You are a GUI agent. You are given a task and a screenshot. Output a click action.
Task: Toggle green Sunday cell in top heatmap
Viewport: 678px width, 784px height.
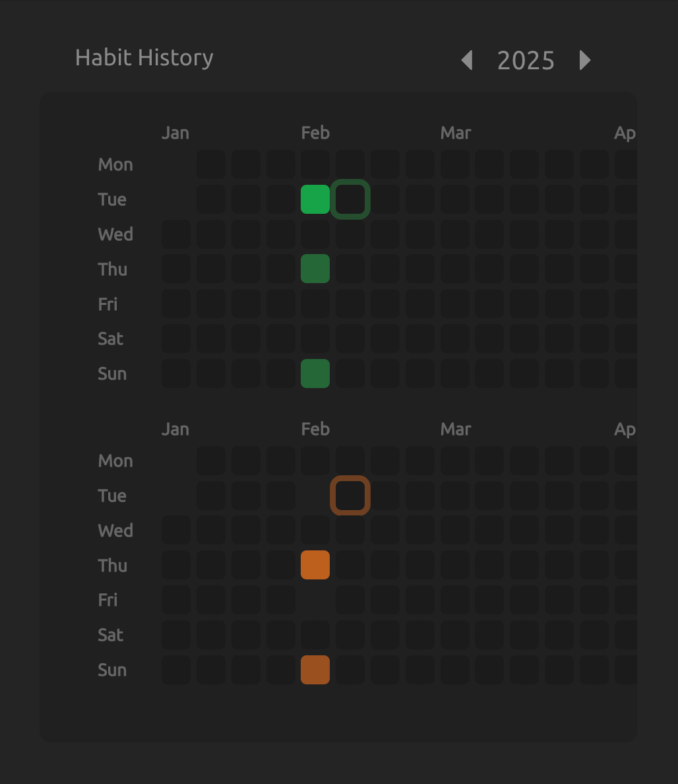[x=315, y=374]
